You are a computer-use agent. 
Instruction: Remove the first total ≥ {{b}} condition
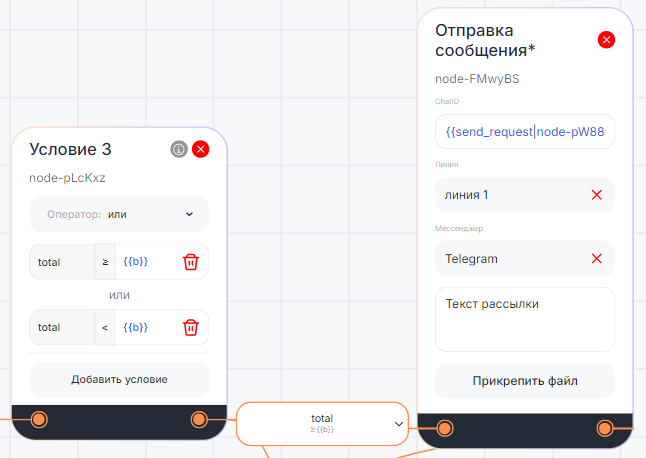coord(190,261)
